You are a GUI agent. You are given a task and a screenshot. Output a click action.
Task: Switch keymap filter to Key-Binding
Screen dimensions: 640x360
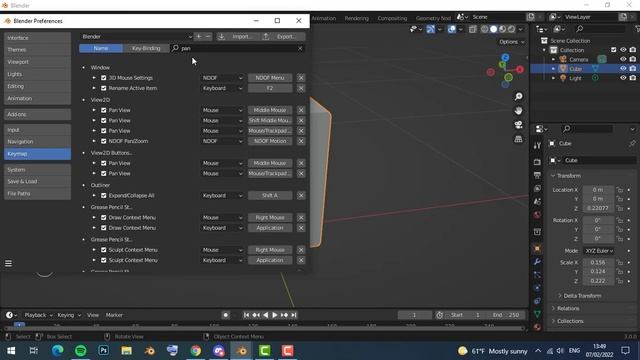tap(146, 48)
